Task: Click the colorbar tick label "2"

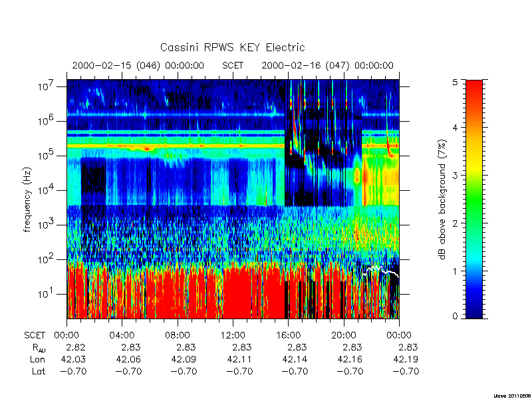Action: [455, 223]
